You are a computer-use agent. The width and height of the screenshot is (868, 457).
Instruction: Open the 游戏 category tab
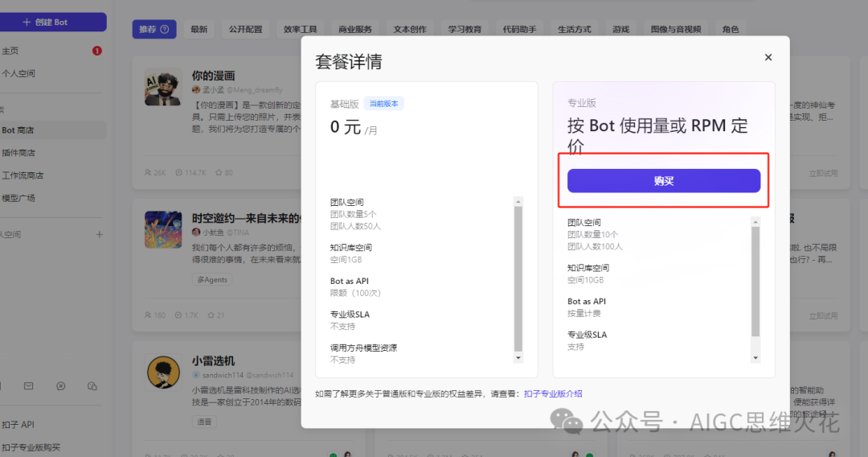click(620, 29)
